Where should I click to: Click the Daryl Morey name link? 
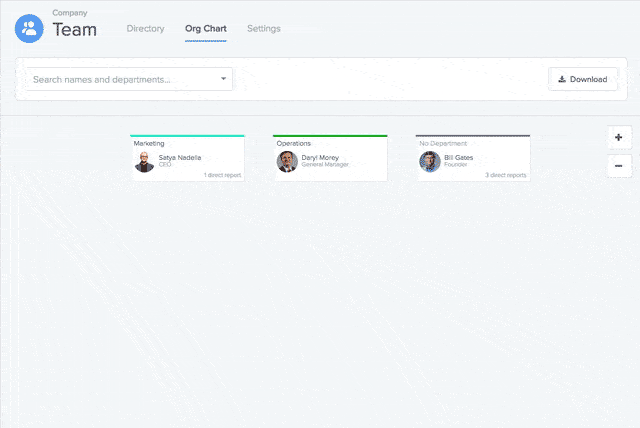(x=320, y=157)
